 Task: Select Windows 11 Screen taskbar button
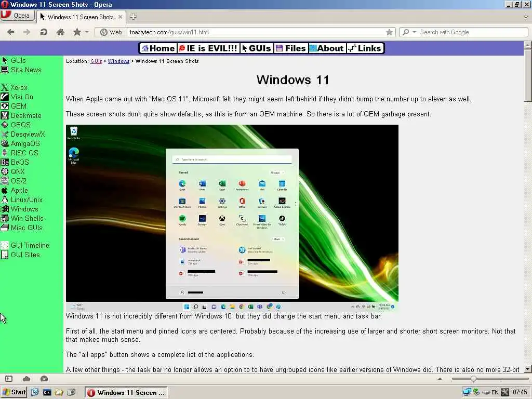pos(126,393)
